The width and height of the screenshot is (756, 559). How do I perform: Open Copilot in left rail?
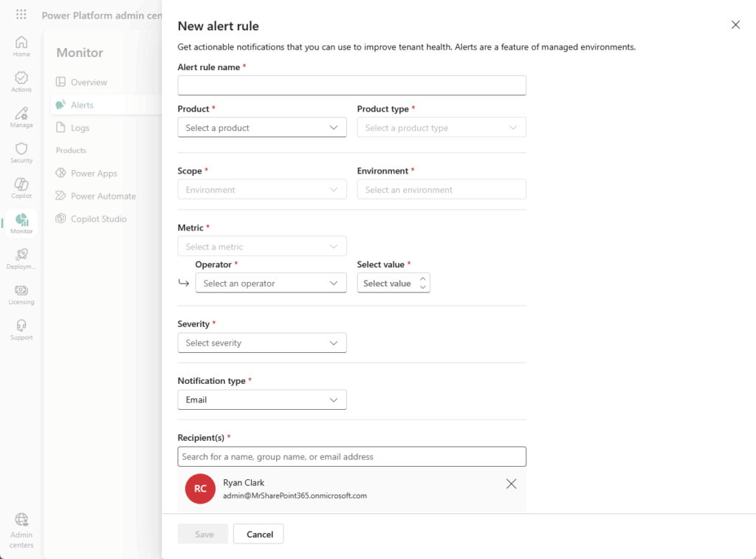coord(21,188)
